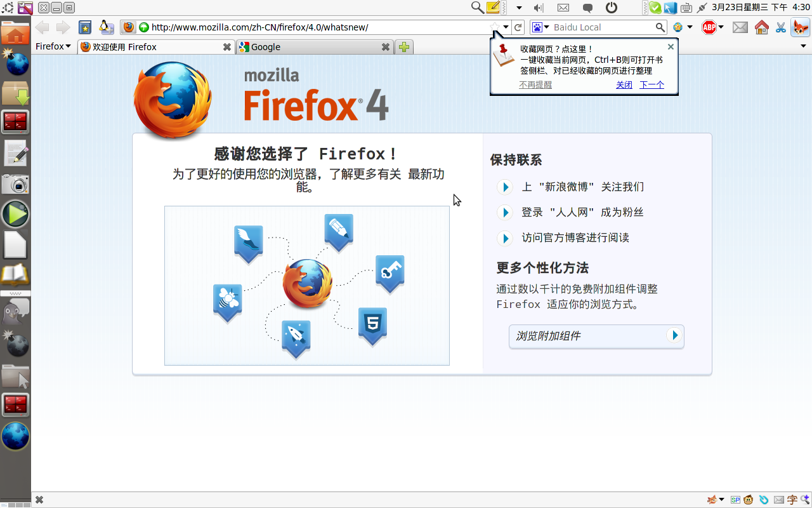
Task: Click the penguin icon in navigation bar
Action: click(x=107, y=27)
